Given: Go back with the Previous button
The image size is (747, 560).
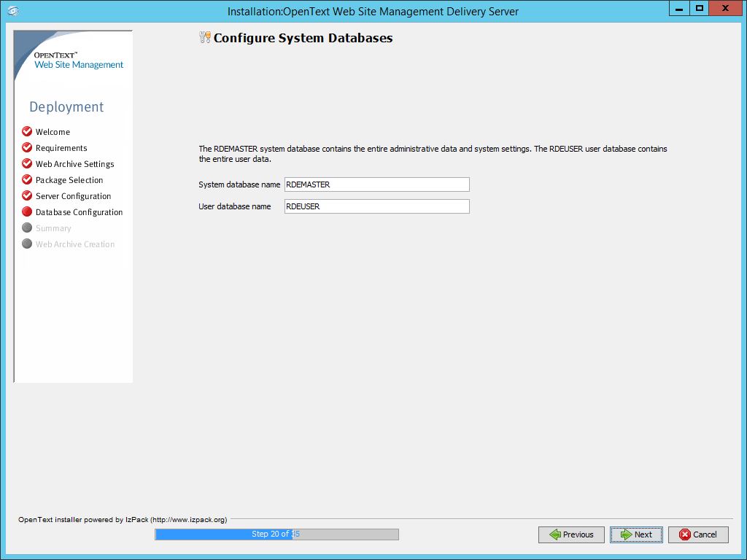Looking at the screenshot, I should [571, 534].
